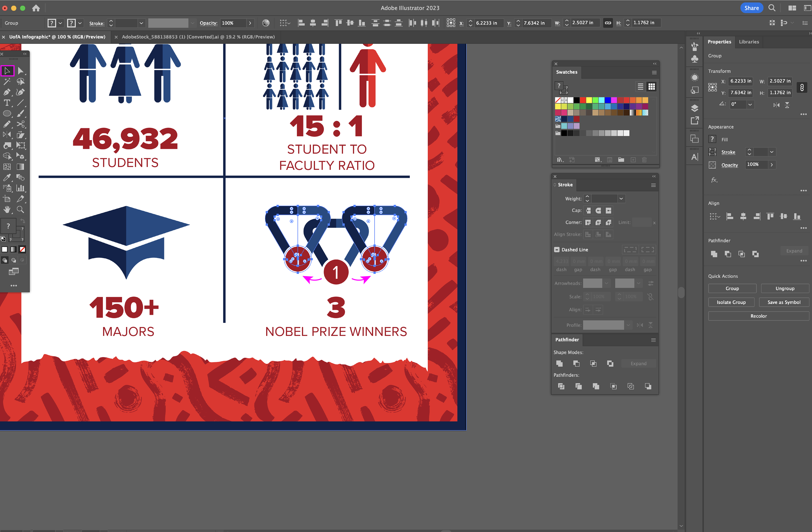The image size is (812, 532).
Task: Select the Direct Selection tool
Action: coord(21,71)
